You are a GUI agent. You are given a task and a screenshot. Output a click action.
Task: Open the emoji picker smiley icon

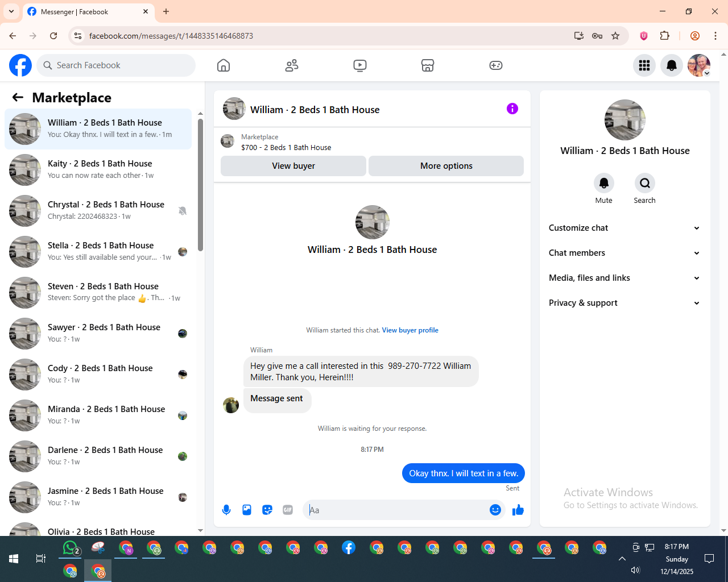[495, 510]
